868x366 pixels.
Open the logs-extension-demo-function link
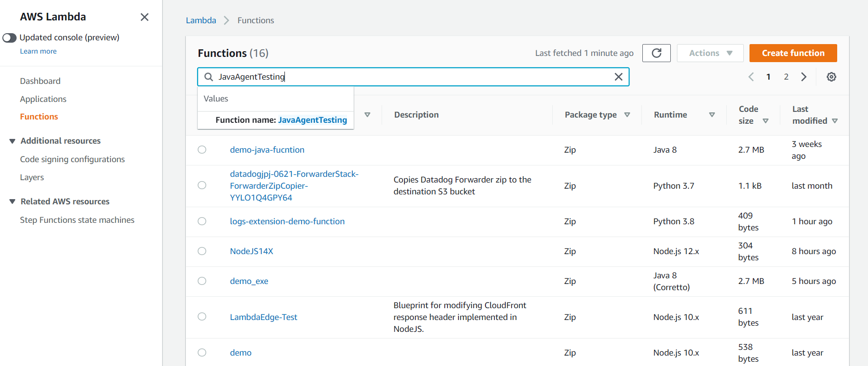[x=287, y=221]
